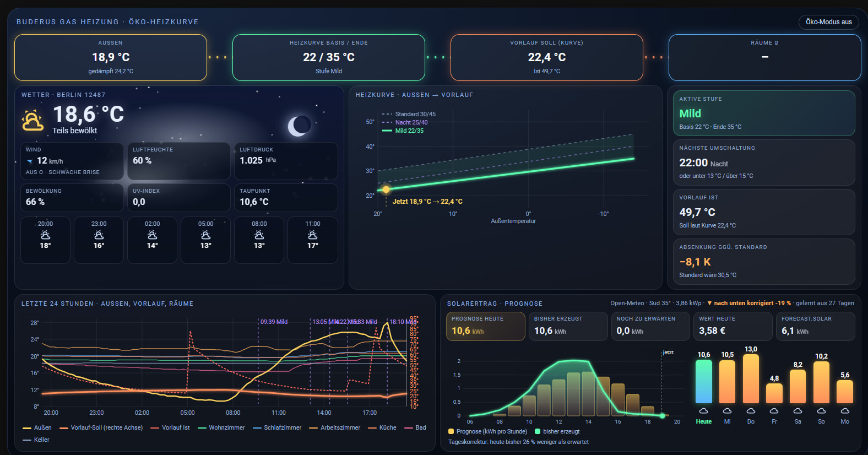868x455 pixels.
Task: Select the Vorlauf Soll (Kurve) tile
Action: point(546,57)
